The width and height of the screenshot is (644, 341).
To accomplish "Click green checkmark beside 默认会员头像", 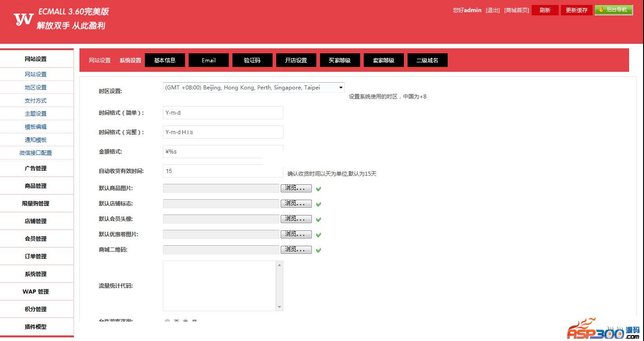I will click(319, 220).
